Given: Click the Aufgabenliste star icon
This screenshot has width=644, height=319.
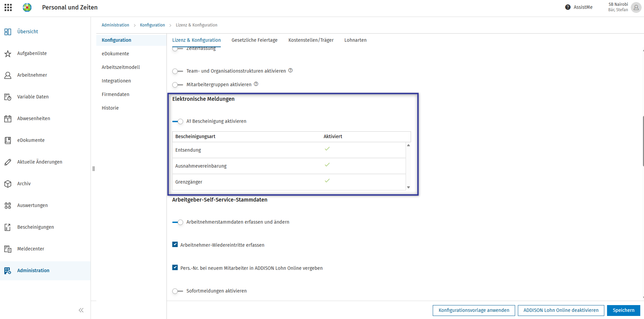Looking at the screenshot, I should pyautogui.click(x=8, y=54).
